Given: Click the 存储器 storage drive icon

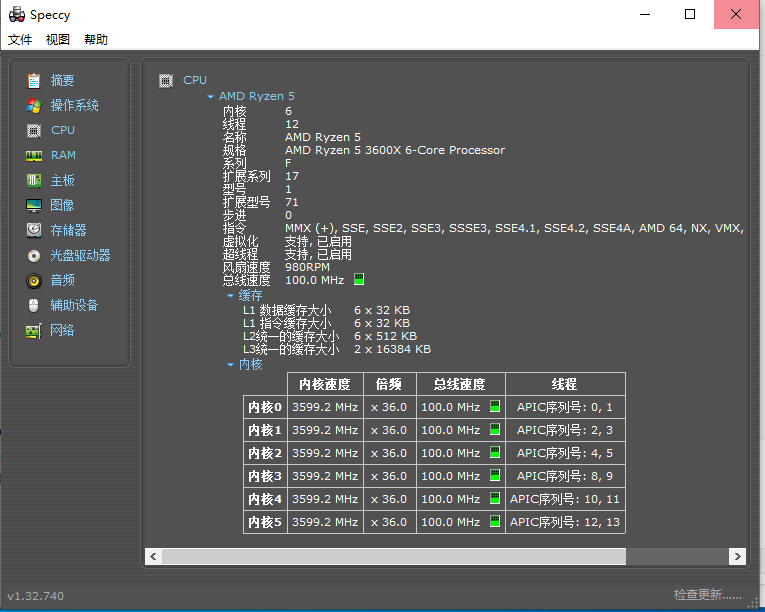Looking at the screenshot, I should click(x=34, y=231).
